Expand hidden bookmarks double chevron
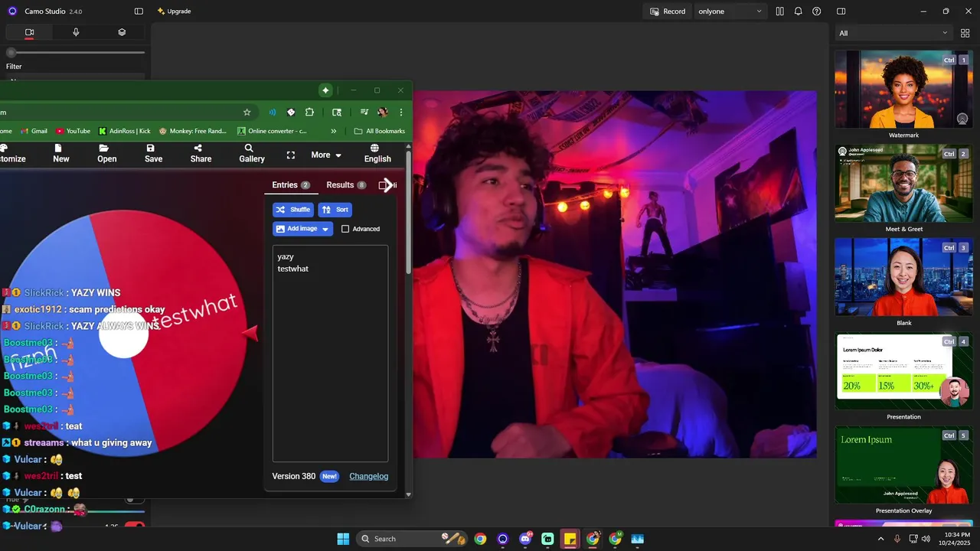The width and height of the screenshot is (980, 551). pos(334,131)
